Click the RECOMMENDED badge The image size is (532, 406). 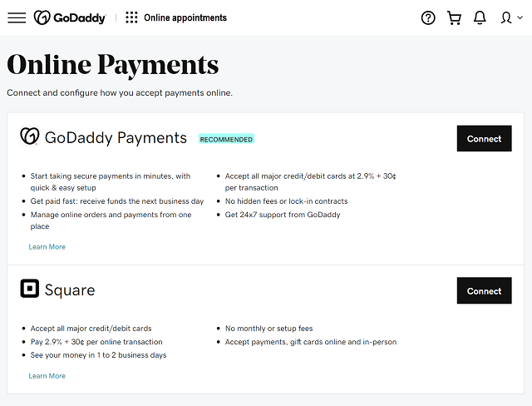pyautogui.click(x=226, y=140)
